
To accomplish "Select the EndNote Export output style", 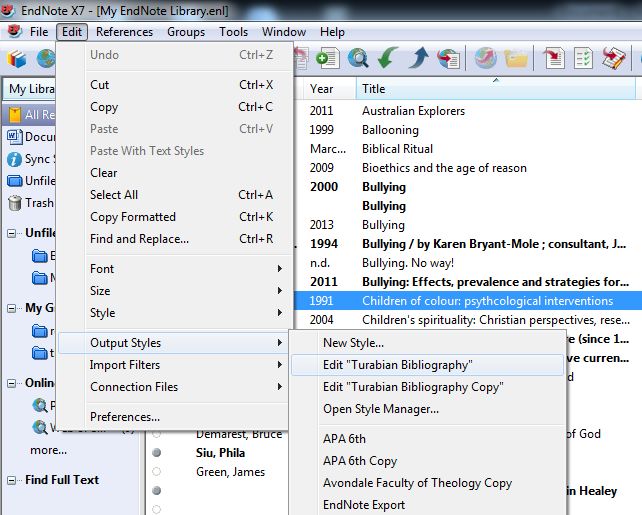I will click(x=428, y=505).
